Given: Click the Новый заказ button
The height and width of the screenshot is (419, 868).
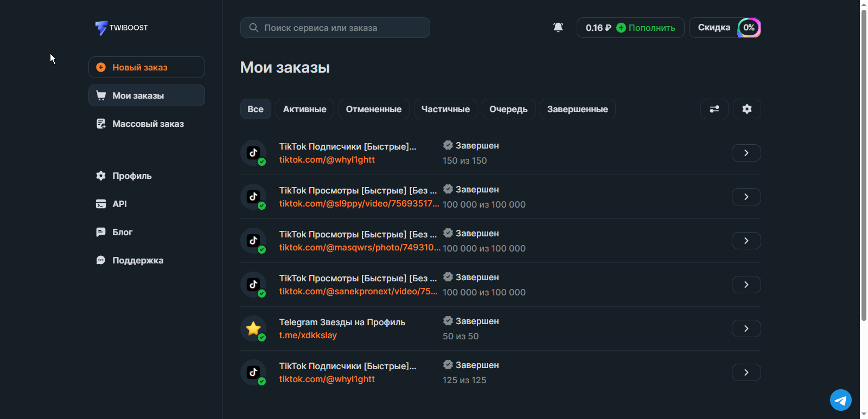Looking at the screenshot, I should (x=146, y=67).
